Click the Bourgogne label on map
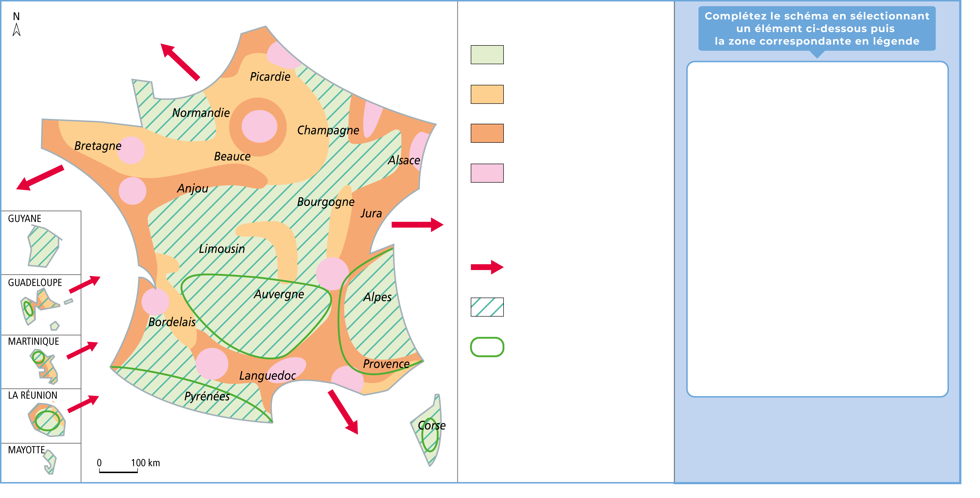This screenshot has width=980, height=498. click(x=326, y=202)
